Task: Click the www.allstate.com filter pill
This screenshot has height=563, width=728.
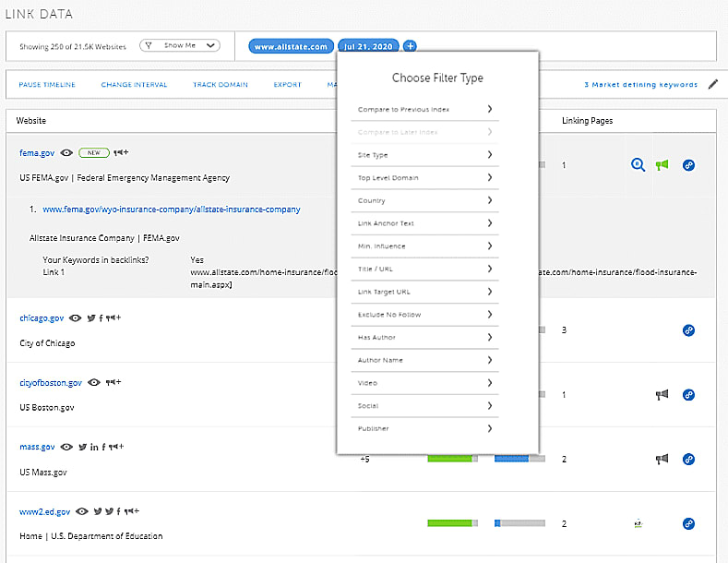Action: point(291,46)
